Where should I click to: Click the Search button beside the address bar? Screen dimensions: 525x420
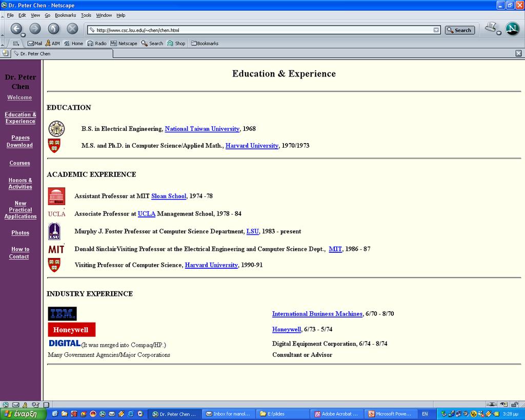tap(460, 30)
